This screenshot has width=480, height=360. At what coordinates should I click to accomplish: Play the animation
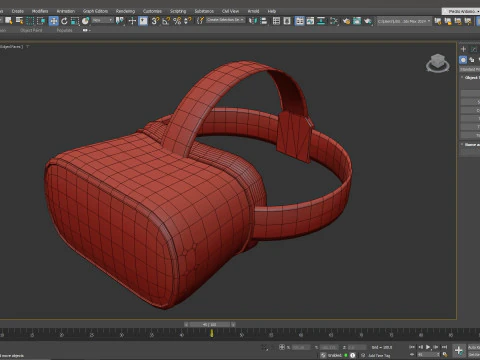pyautogui.click(x=428, y=347)
